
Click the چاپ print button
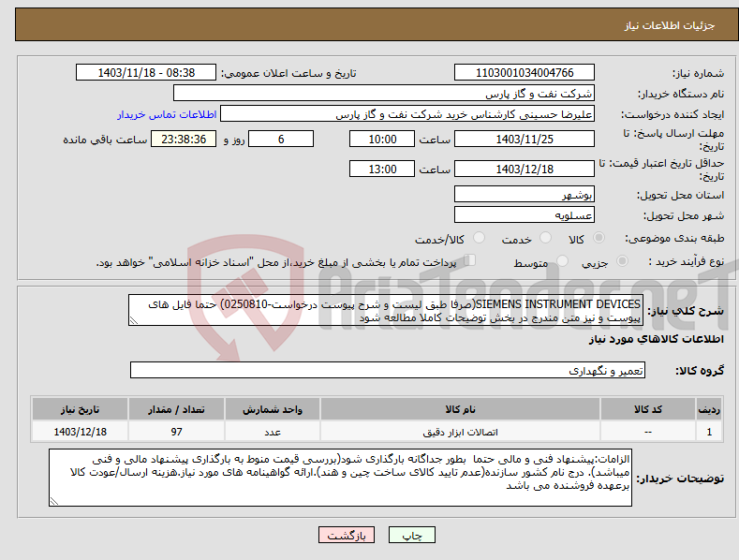(x=412, y=535)
